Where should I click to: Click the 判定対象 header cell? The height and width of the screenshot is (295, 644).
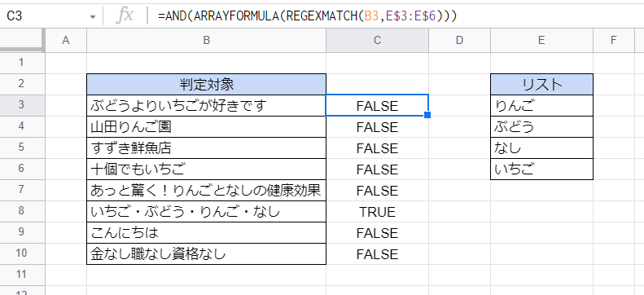click(207, 84)
